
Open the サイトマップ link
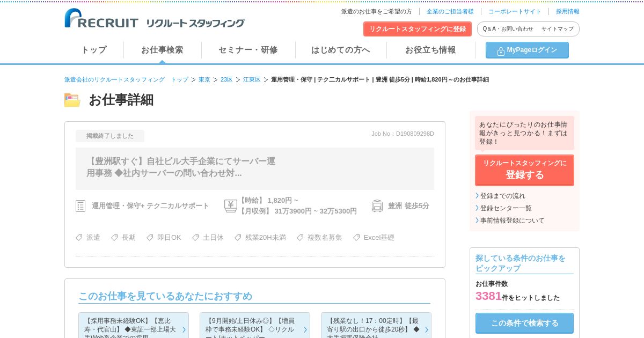tap(557, 29)
